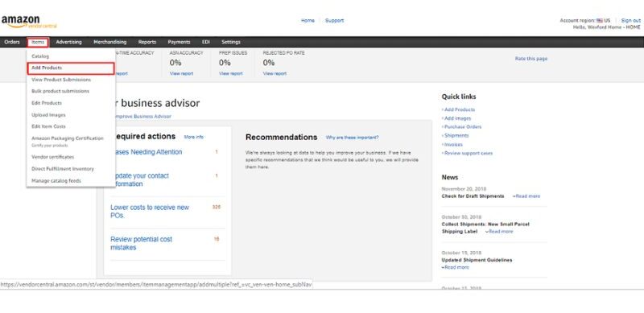
Task: Click More info next to Required actions
Action: 193,137
